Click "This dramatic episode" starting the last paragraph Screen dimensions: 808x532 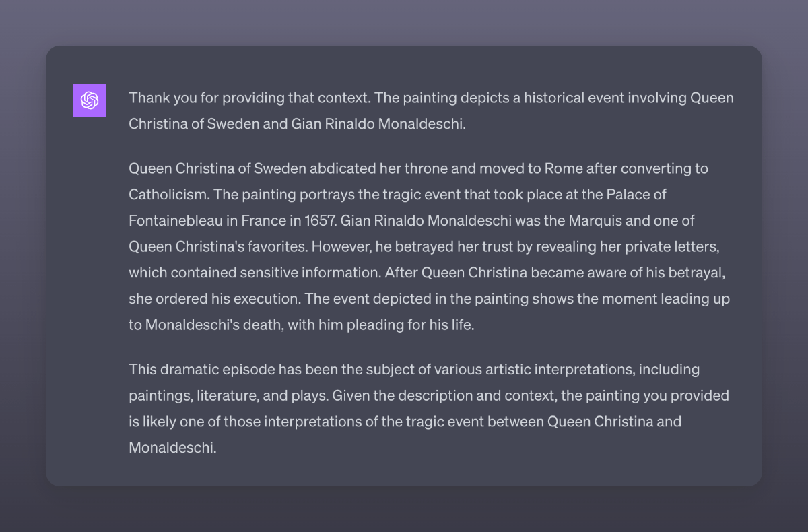(195, 370)
